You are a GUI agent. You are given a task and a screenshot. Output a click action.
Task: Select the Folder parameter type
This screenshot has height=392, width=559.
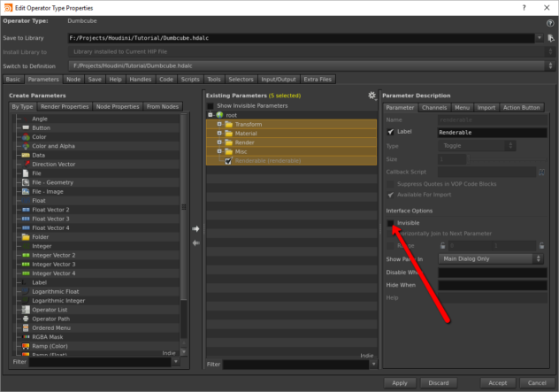click(x=42, y=236)
